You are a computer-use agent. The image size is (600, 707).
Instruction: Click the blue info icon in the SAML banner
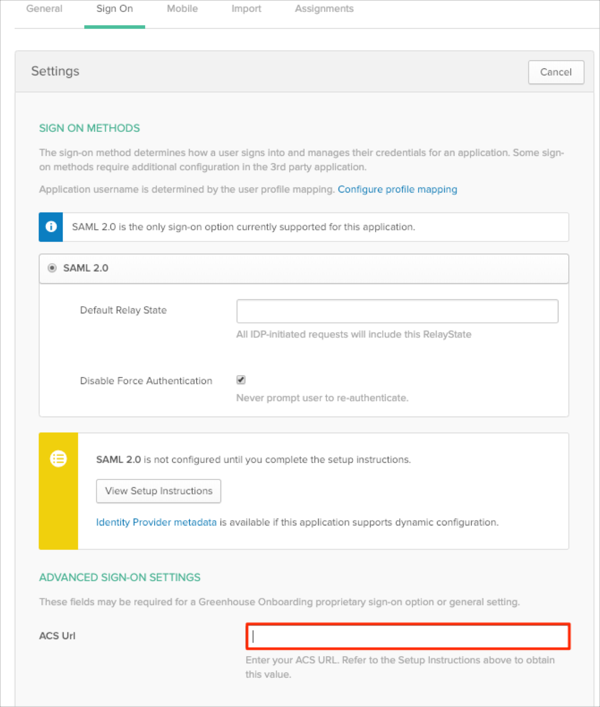[x=53, y=227]
